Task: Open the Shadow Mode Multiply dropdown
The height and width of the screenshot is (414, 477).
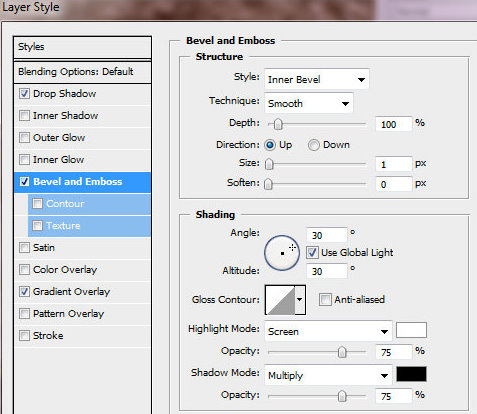Action: click(328, 375)
